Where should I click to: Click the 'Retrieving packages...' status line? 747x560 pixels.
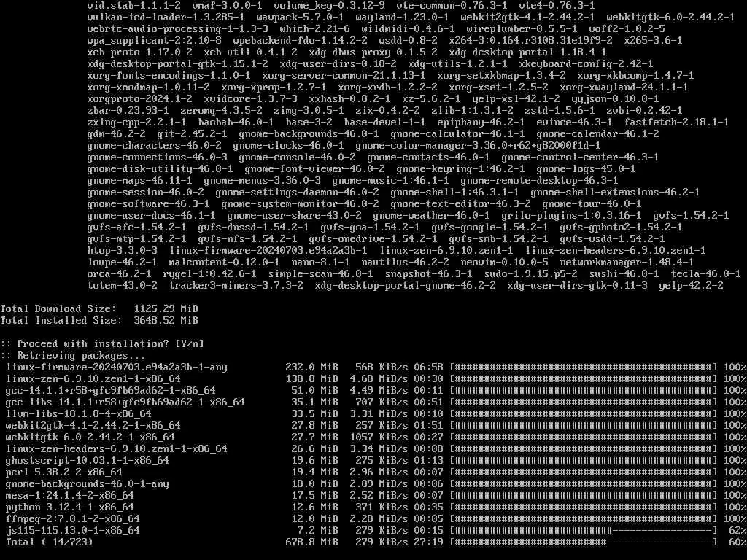pos(73,355)
